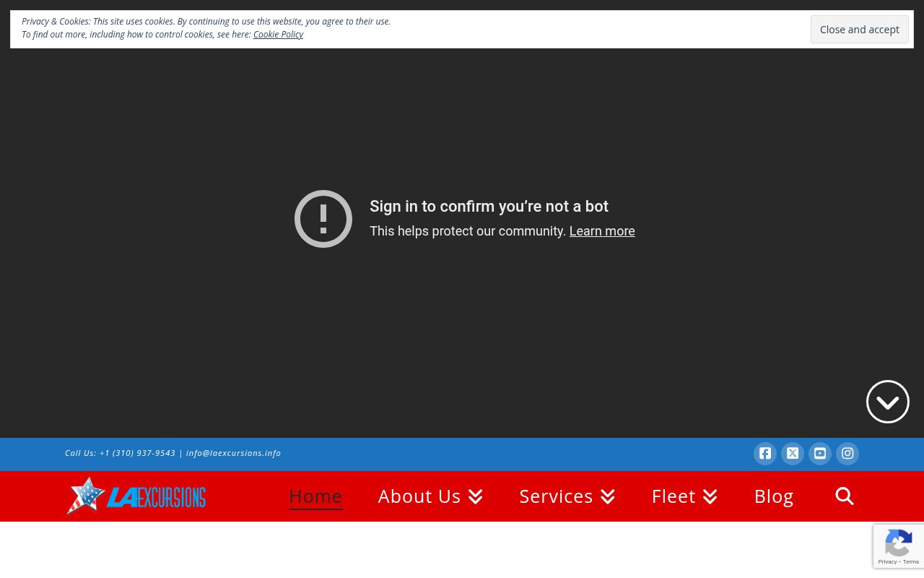Screen dimensions: 924x578
Task: Click the +1 (310) 937-9543 phone number
Action: pyautogui.click(x=137, y=453)
